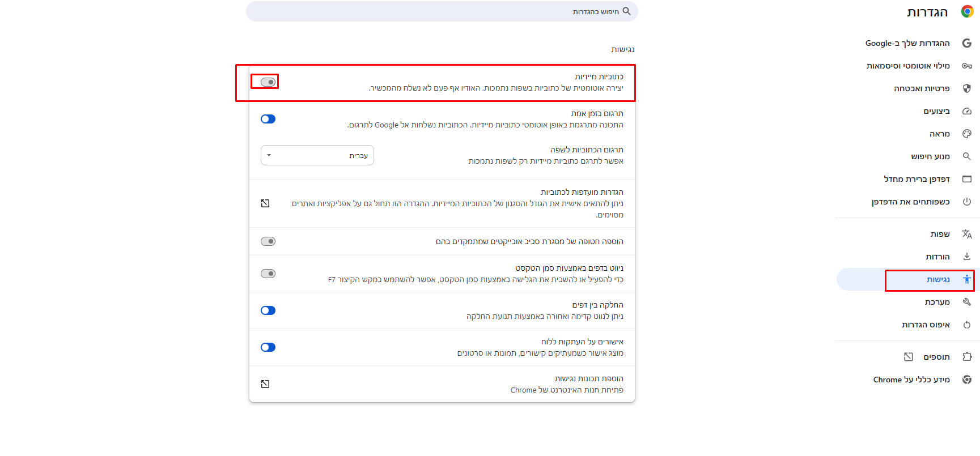The image size is (980, 456).
Task: Enable the כתוביות מיידיות toggle
Action: click(x=268, y=82)
